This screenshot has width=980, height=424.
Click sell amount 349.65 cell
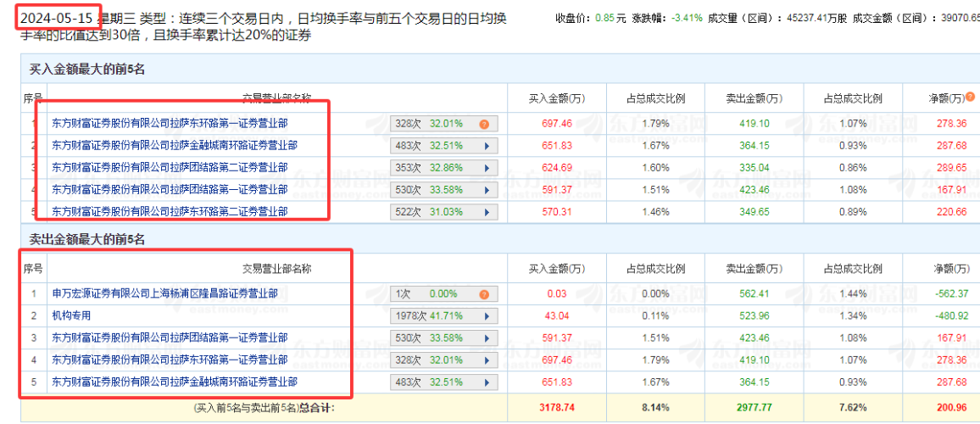[753, 211]
